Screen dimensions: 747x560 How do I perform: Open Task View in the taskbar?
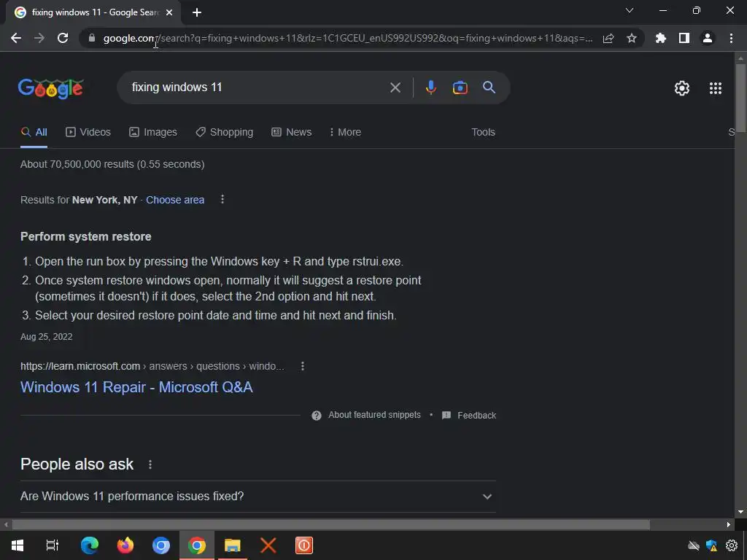point(53,545)
